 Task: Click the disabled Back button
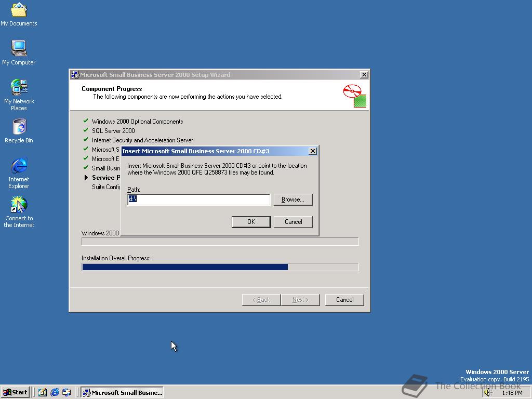point(261,300)
